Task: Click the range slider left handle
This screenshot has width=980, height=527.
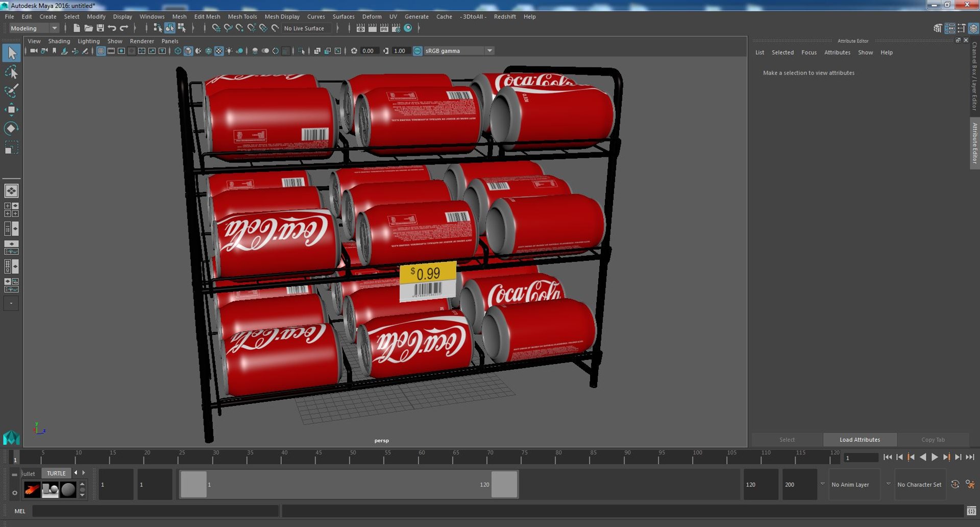Action: pos(193,484)
